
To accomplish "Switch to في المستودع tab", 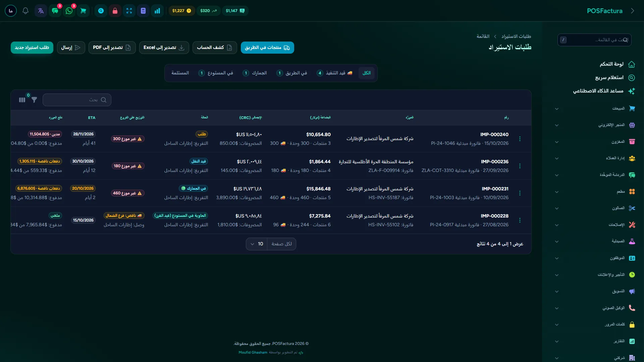I will 216,73.
